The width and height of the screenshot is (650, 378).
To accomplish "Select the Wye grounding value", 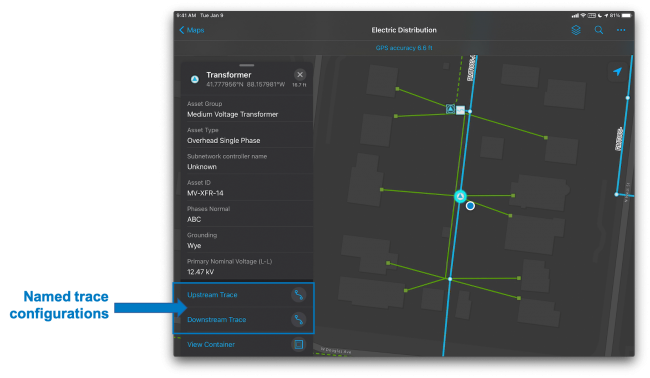I will coord(194,246).
